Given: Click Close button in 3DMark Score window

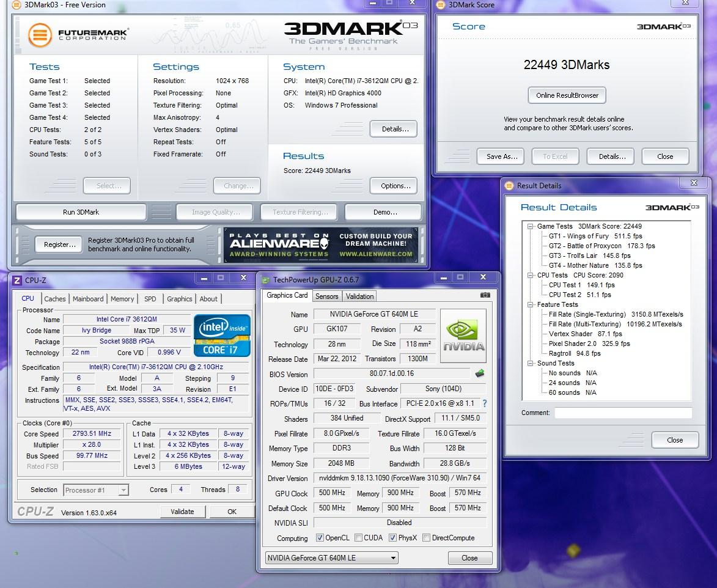Looking at the screenshot, I should pyautogui.click(x=665, y=156).
